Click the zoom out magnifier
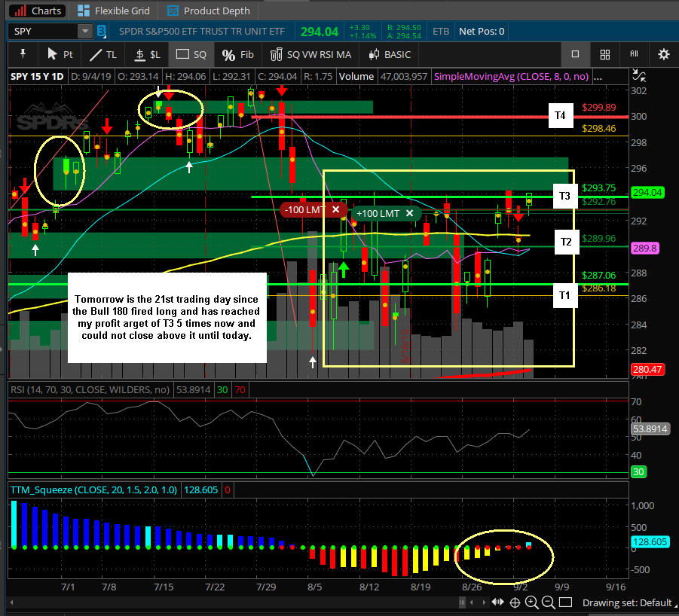 548,602
